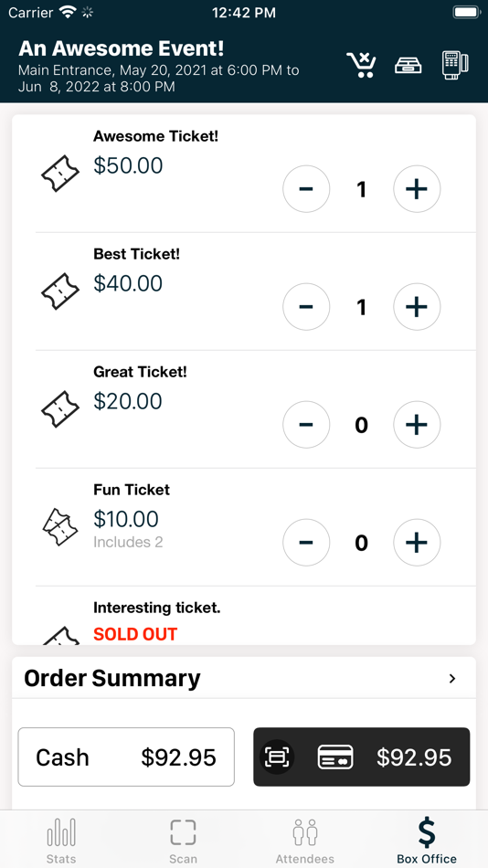This screenshot has height=868, width=488.
Task: Tap the card reader terminal icon
Action: point(455,65)
